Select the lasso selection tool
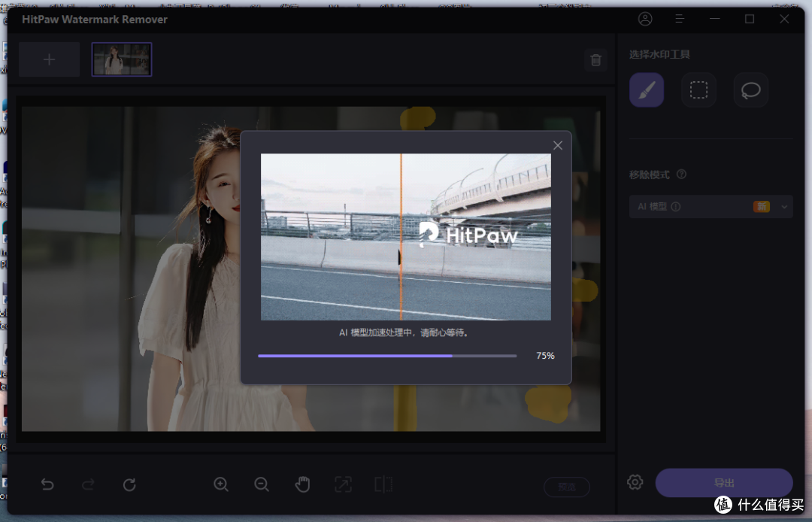The image size is (812, 522). [x=750, y=90]
